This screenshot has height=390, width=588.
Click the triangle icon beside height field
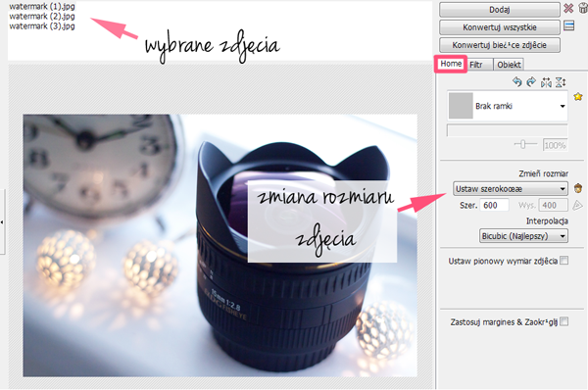[x=577, y=205]
